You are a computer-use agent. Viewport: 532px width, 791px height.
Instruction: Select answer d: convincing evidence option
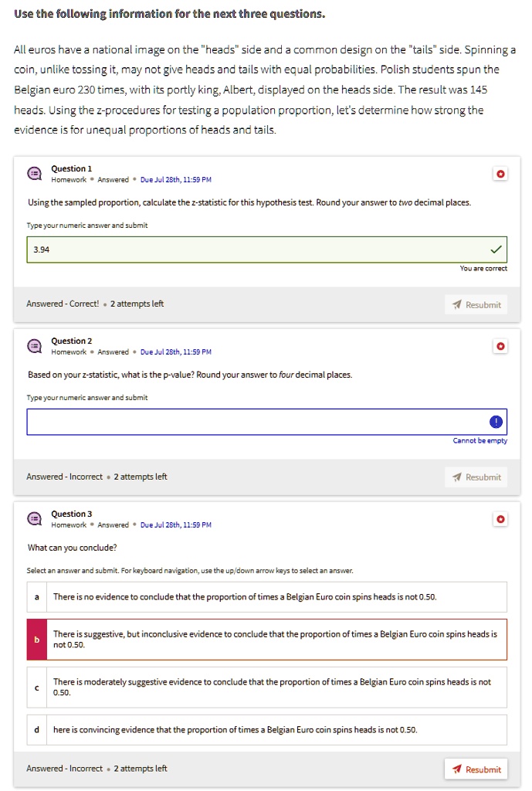pyautogui.click(x=266, y=729)
